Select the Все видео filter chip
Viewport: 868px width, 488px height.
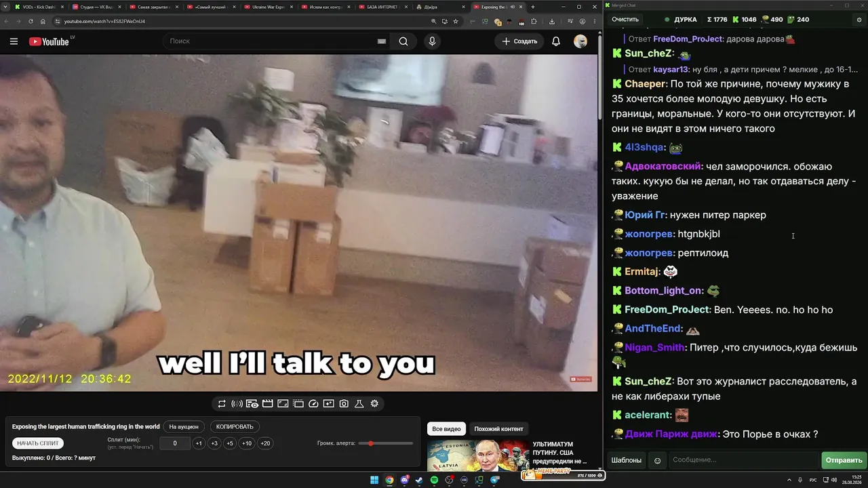click(446, 429)
